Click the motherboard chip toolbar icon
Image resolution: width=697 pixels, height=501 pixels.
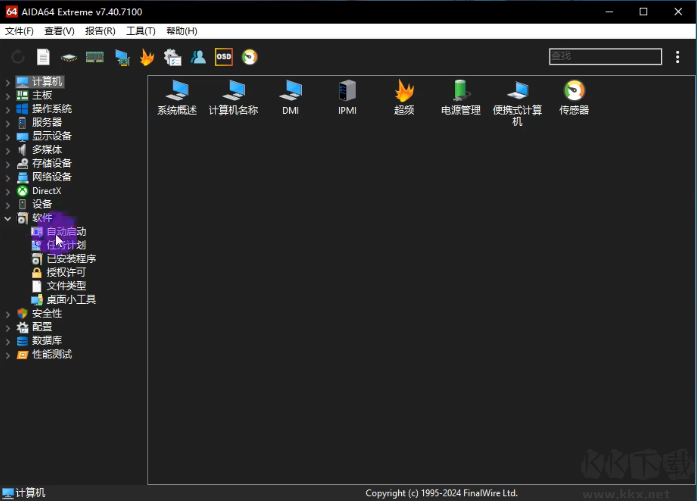click(x=68, y=57)
